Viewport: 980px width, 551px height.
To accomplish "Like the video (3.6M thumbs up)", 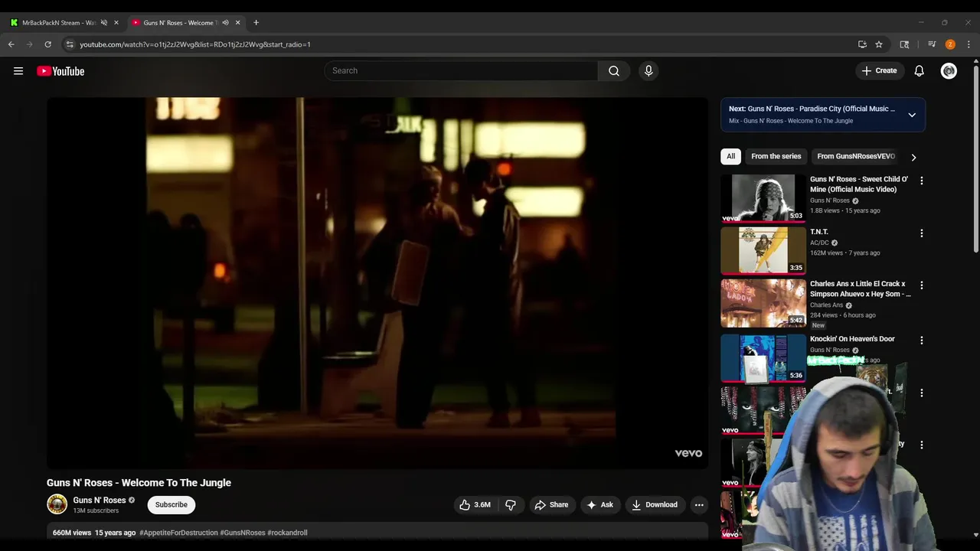I will (x=475, y=504).
